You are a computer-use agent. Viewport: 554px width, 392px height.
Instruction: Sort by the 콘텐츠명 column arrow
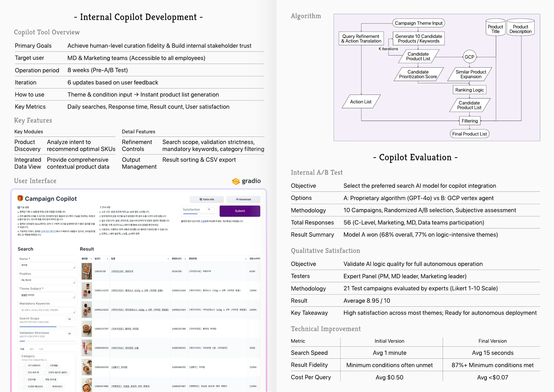click(x=246, y=259)
